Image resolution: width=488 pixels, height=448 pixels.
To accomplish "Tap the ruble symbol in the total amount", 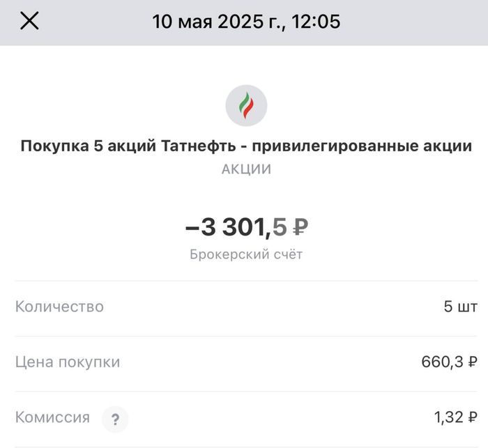I will coord(299,226).
